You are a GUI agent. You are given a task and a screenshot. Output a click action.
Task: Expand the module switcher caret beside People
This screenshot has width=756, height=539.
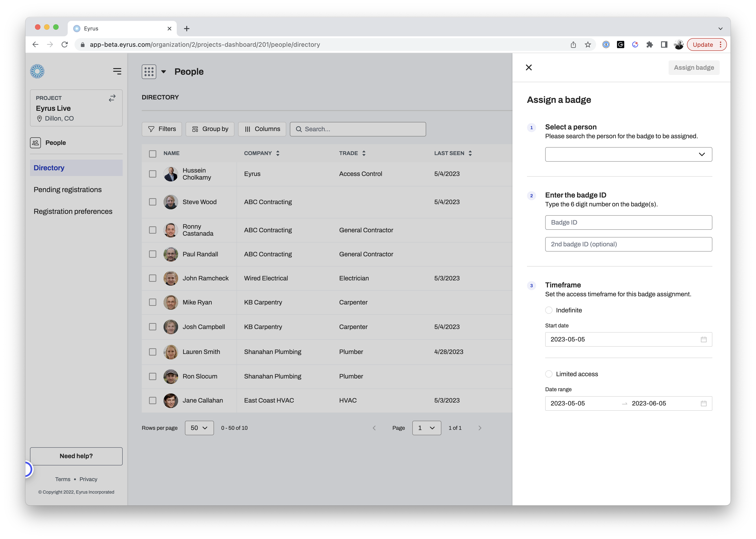(x=164, y=72)
